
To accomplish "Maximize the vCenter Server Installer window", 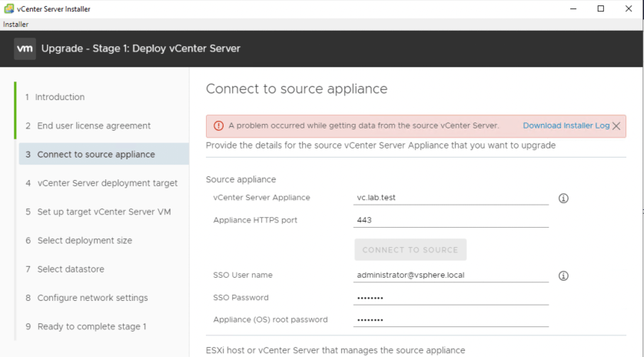I will [x=600, y=8].
